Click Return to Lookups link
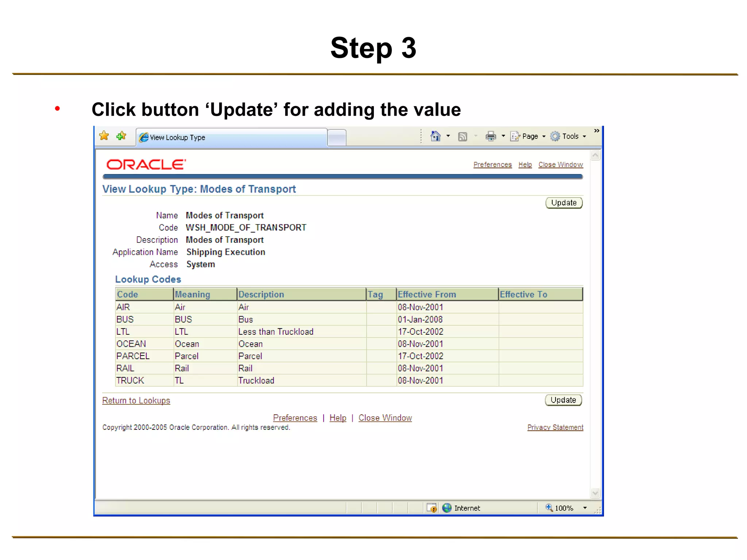The height and width of the screenshot is (560, 747). coord(136,401)
